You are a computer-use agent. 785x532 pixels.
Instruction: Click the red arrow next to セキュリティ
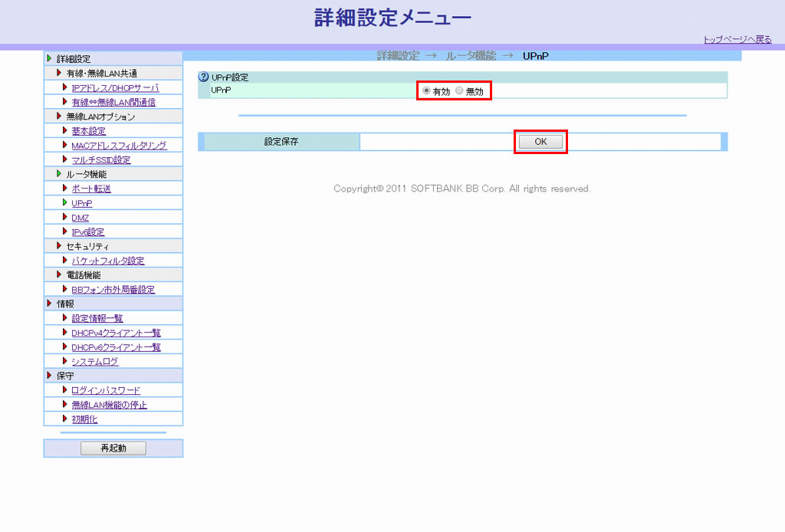[x=60, y=246]
